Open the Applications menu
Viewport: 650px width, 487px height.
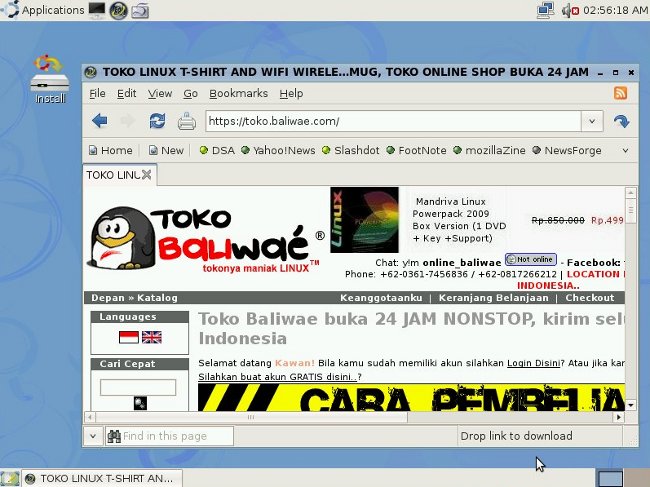tap(43, 10)
